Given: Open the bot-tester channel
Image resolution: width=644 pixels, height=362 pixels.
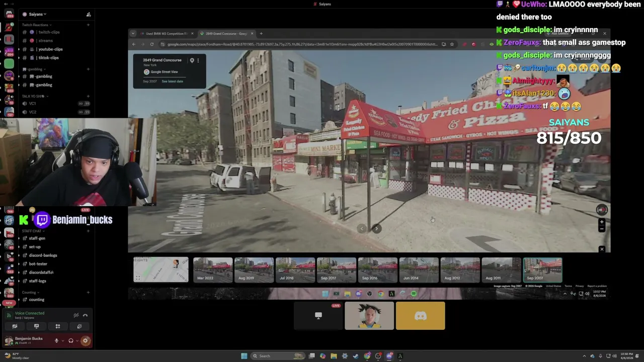Looking at the screenshot, I should coord(55,264).
